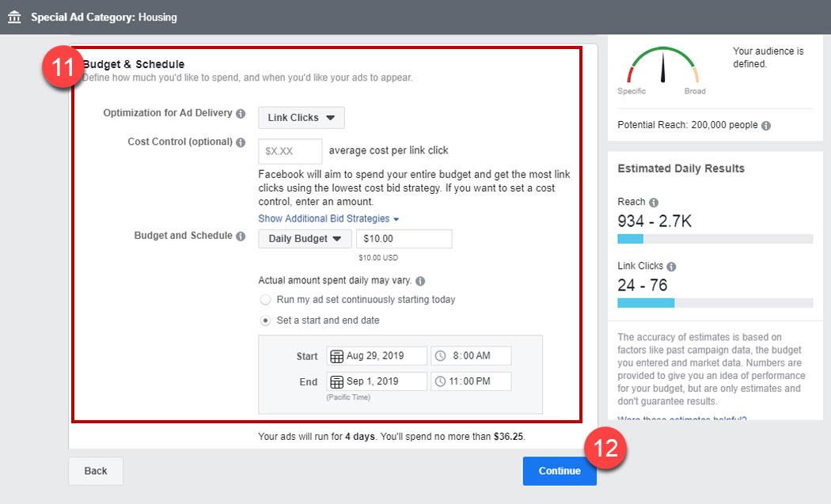
Task: Click the Back button
Action: 96,471
